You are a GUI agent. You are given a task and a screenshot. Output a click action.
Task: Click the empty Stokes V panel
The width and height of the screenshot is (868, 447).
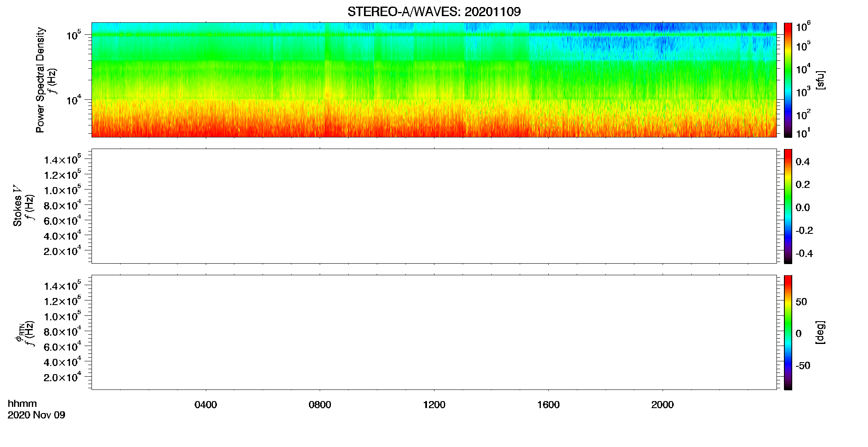tap(434, 206)
